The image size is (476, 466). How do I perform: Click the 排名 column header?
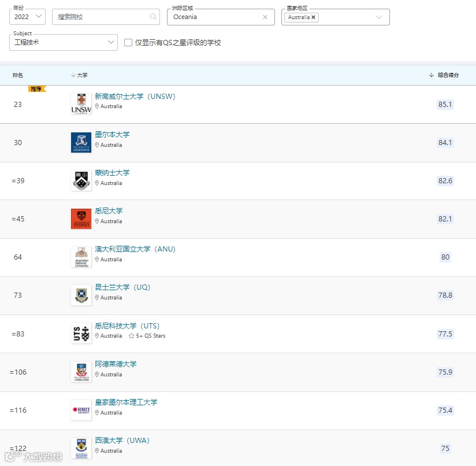17,75
